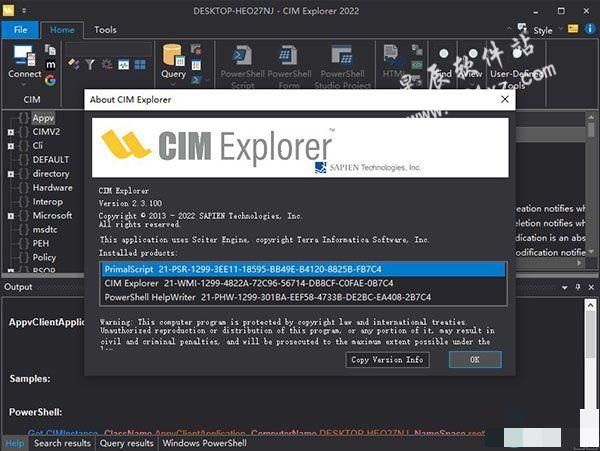600x451 pixels.
Task: Select the PEH namespace in tree
Action: coord(41,244)
